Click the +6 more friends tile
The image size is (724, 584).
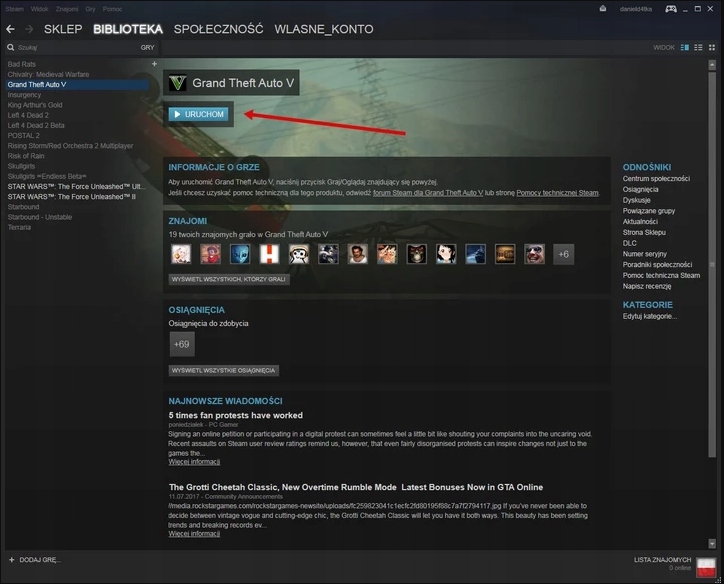coord(563,254)
